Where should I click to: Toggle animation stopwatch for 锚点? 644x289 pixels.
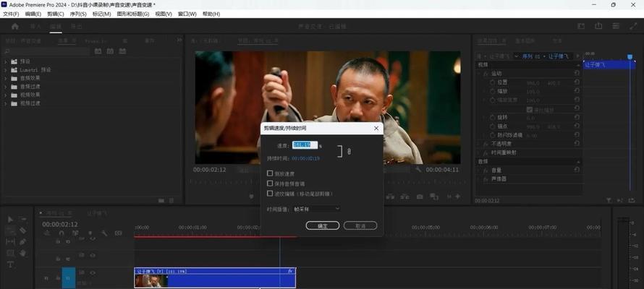click(493, 126)
